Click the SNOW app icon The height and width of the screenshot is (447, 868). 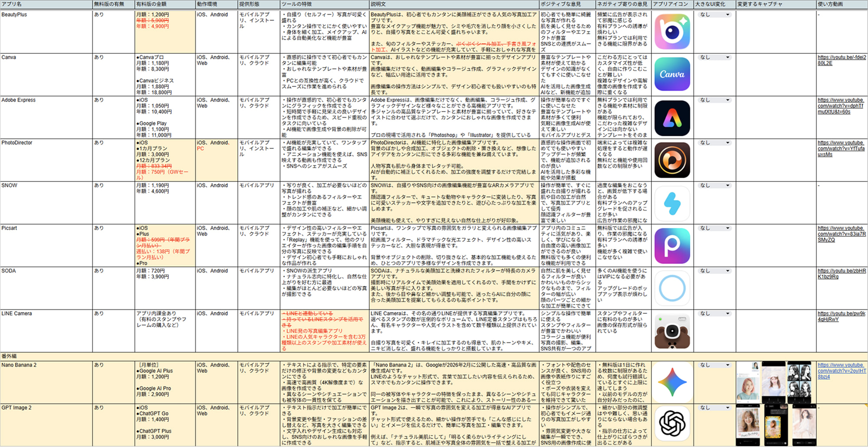(672, 203)
